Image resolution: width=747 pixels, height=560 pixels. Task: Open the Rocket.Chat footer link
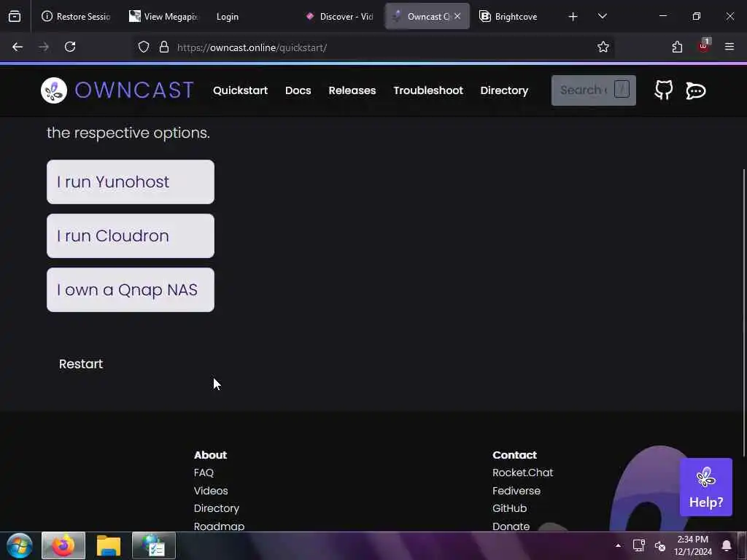click(522, 472)
